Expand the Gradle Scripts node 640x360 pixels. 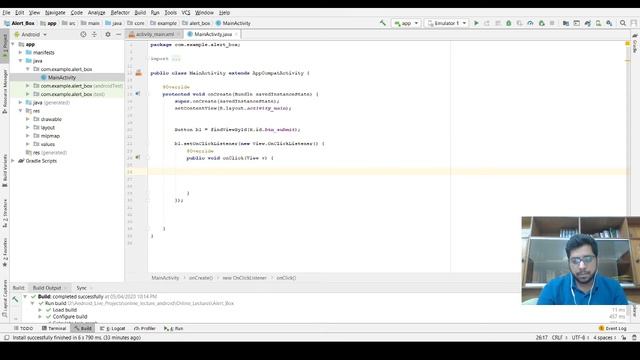pyautogui.click(x=13, y=161)
